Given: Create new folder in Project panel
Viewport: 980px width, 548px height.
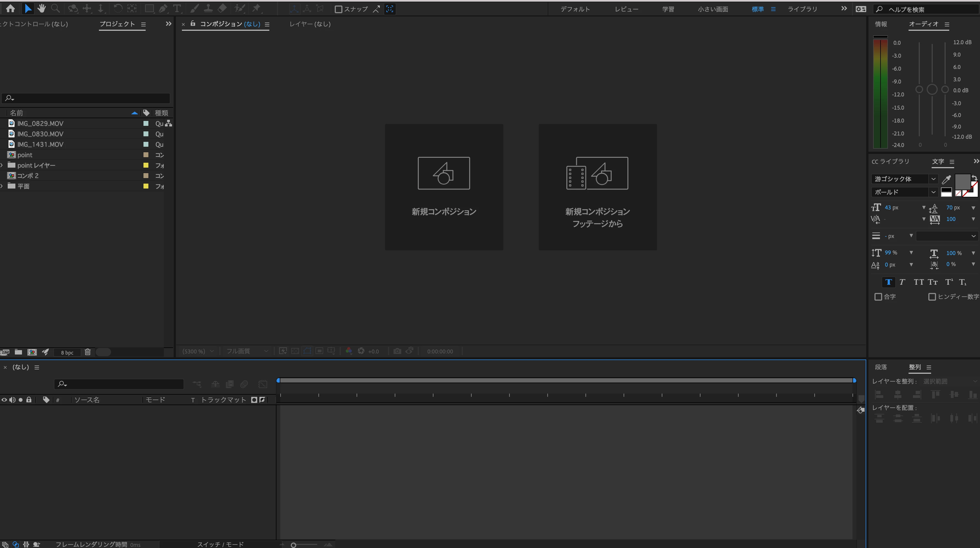Looking at the screenshot, I should pos(18,352).
